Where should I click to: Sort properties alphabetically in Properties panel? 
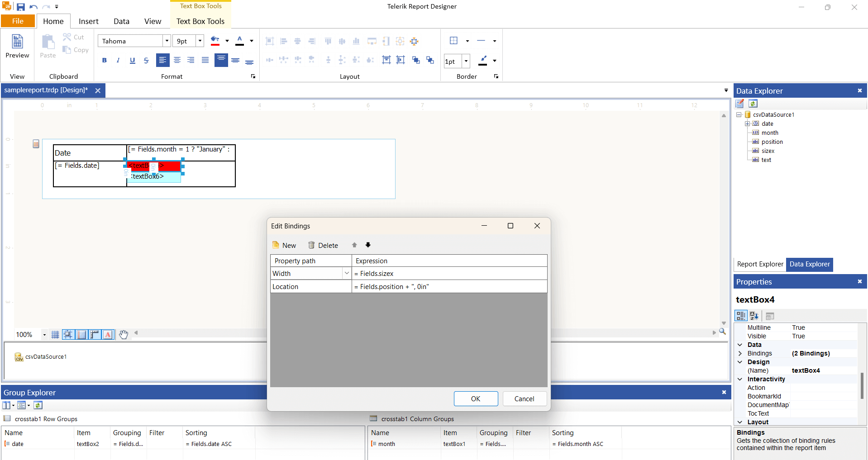coord(754,316)
